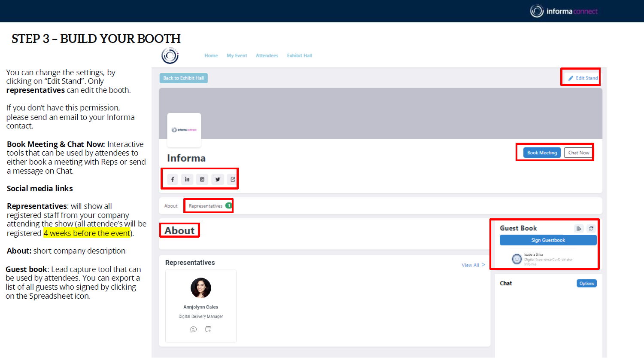Open the LinkedIn social link icon
644x358 pixels.
187,179
